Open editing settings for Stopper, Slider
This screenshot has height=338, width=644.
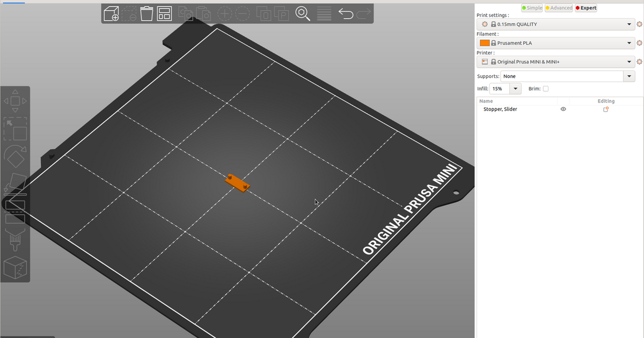point(605,109)
